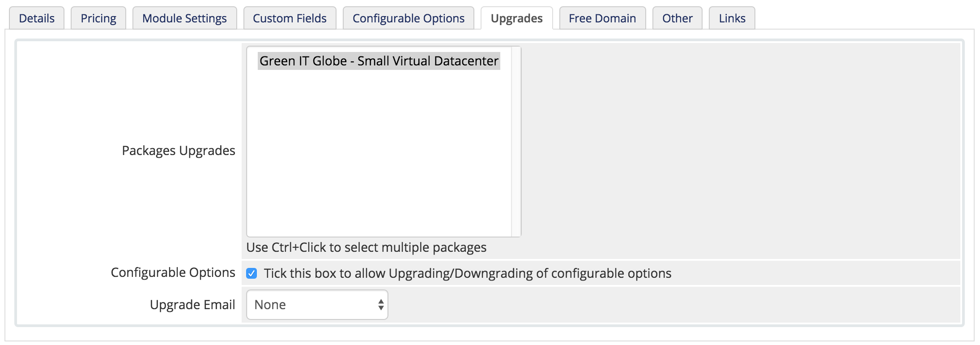Click the up-down arrows on None selector

click(x=381, y=305)
